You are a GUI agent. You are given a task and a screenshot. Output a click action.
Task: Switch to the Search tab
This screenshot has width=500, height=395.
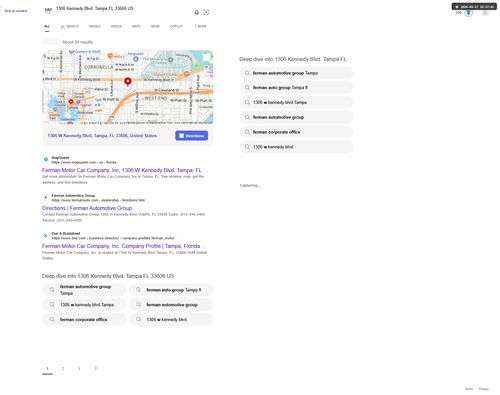[69, 26]
